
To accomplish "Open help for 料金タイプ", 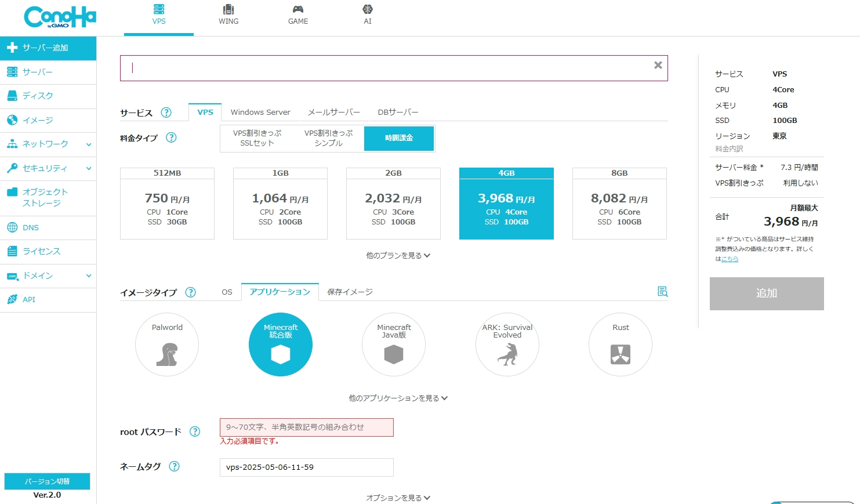I will [x=171, y=137].
